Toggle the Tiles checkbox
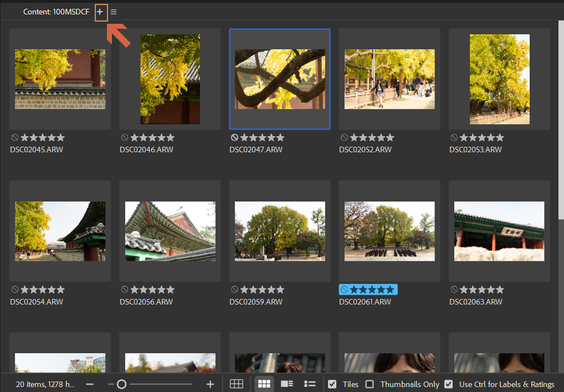This screenshot has width=564, height=392. pyautogui.click(x=332, y=384)
